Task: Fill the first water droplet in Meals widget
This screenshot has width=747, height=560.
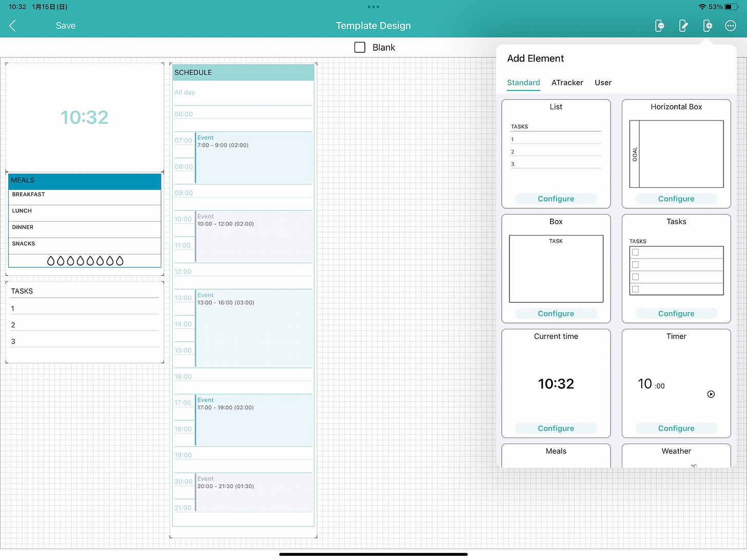Action: point(51,261)
